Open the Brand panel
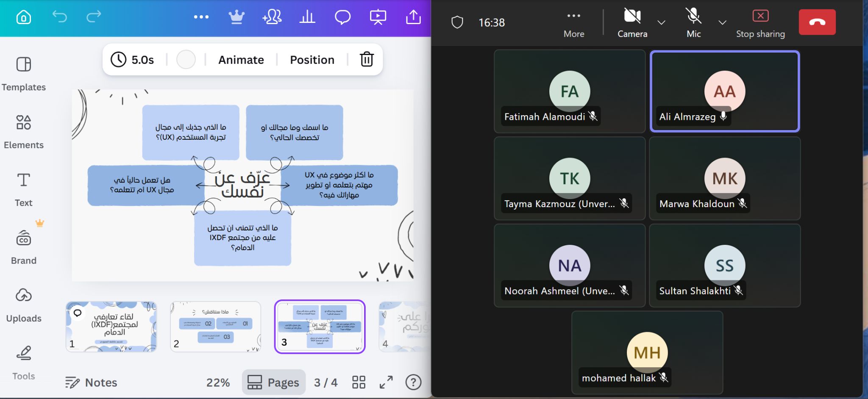 pyautogui.click(x=24, y=246)
